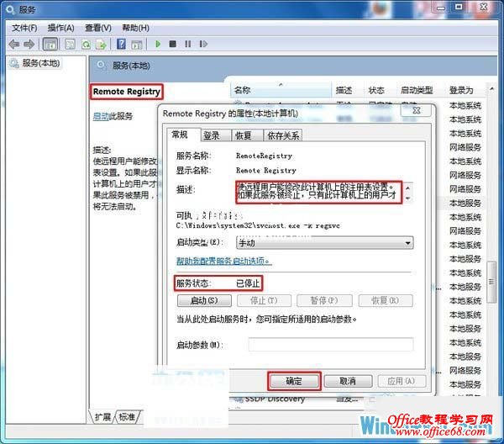Sort by 启动类型 column header
This screenshot has height=444, width=504.
tap(419, 90)
